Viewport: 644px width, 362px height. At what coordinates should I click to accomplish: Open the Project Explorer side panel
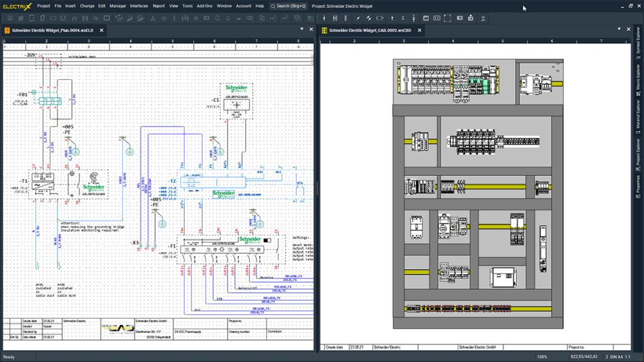[x=638, y=153]
